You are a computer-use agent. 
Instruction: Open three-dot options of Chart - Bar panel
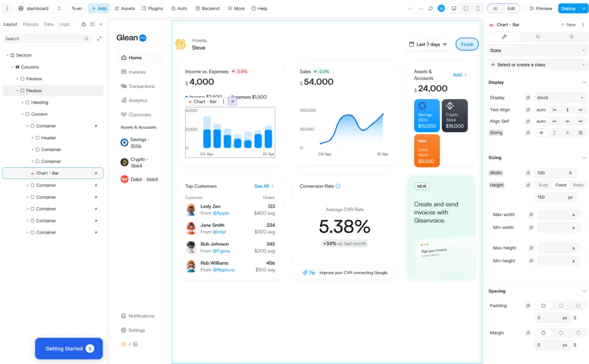tap(584, 25)
